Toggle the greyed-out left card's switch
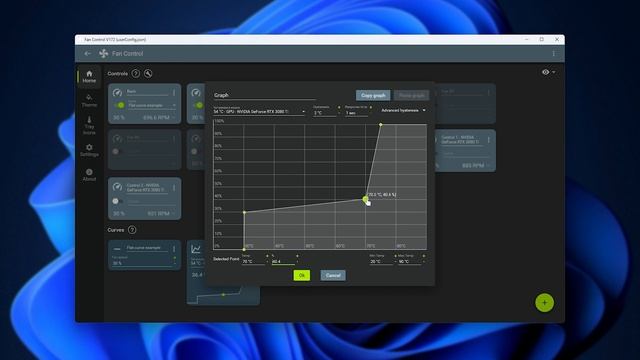640x360 pixels. (x=118, y=151)
